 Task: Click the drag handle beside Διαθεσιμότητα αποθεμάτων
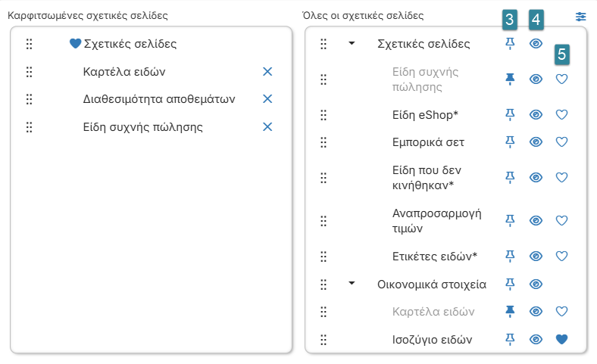coord(29,99)
